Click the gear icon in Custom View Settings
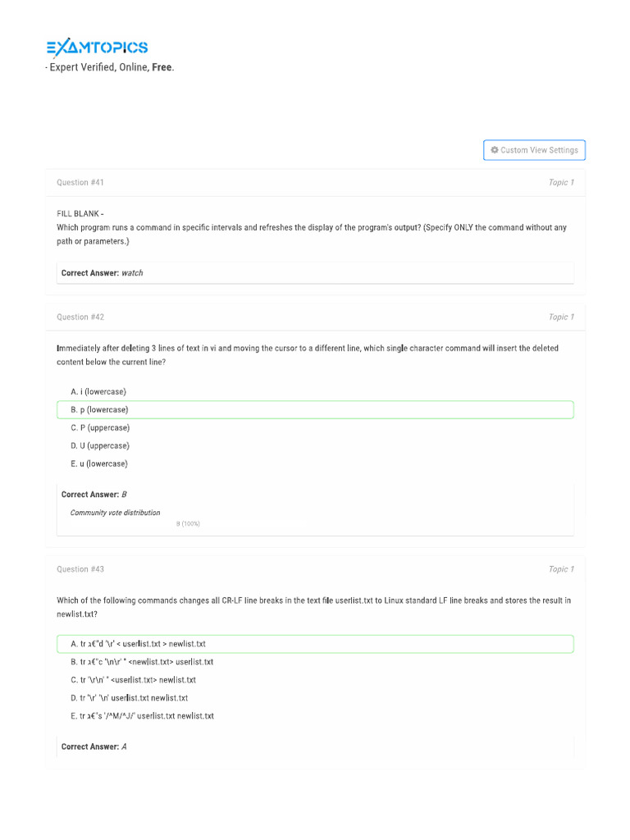Viewport: 630px width, 840px height. [x=495, y=150]
